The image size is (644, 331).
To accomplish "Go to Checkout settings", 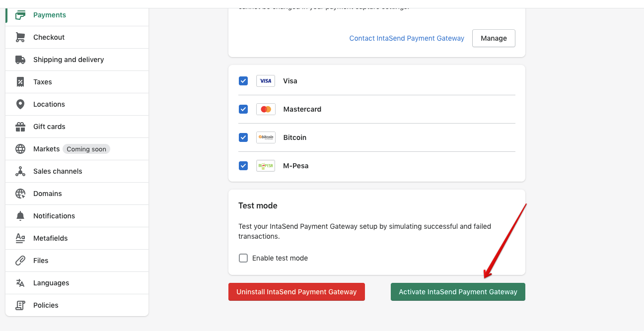I will click(77, 37).
